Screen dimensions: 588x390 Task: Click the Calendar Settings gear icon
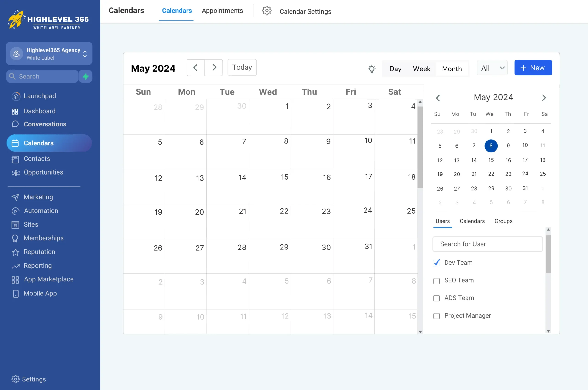click(266, 11)
